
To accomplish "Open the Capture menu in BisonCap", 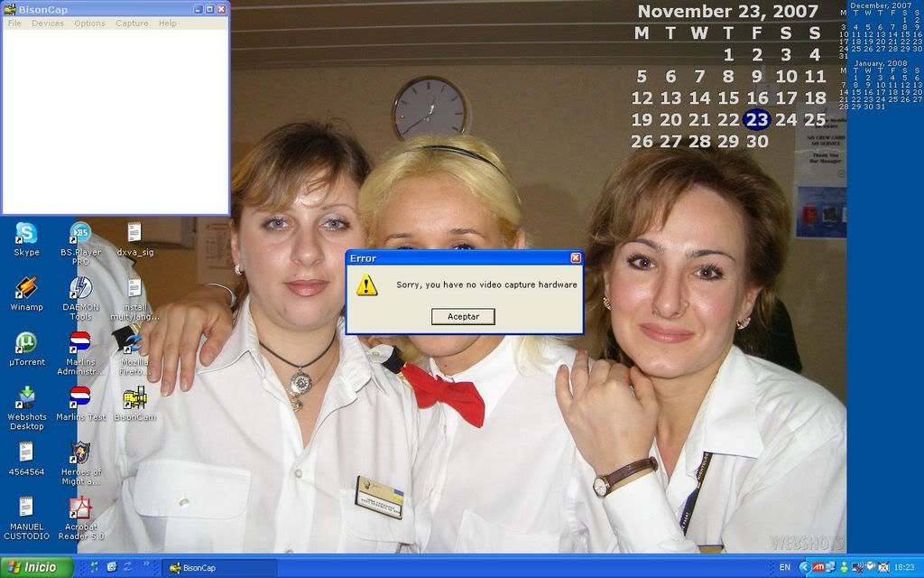I will 132,23.
